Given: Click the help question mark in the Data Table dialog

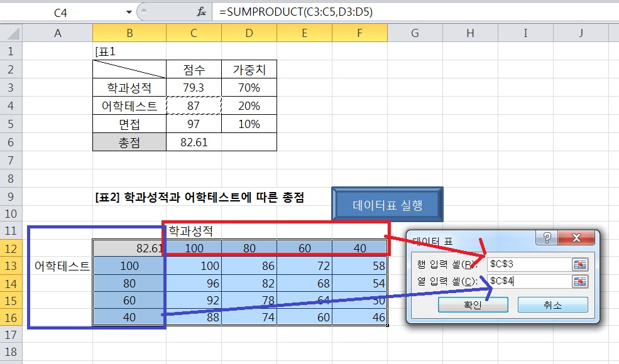Looking at the screenshot, I should [x=548, y=238].
